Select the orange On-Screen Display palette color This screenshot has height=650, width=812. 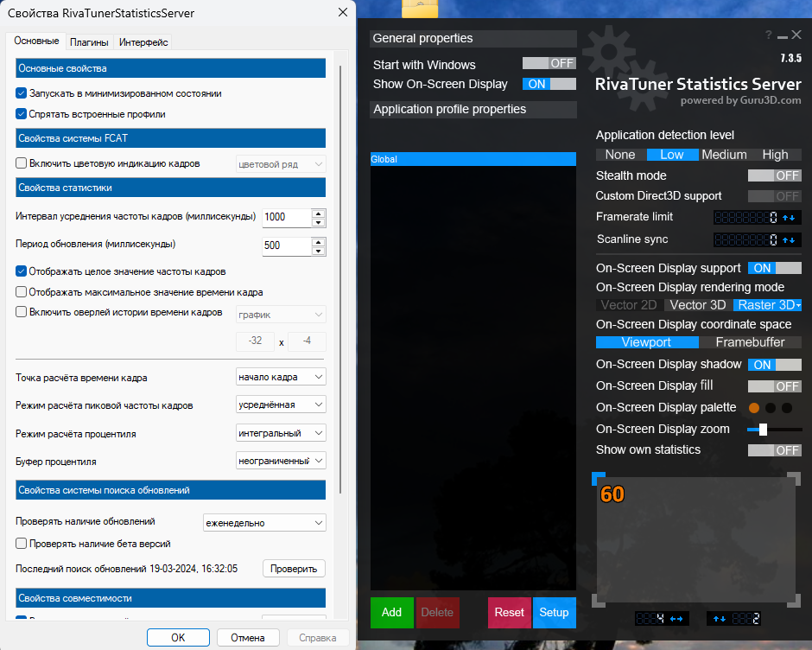(754, 408)
